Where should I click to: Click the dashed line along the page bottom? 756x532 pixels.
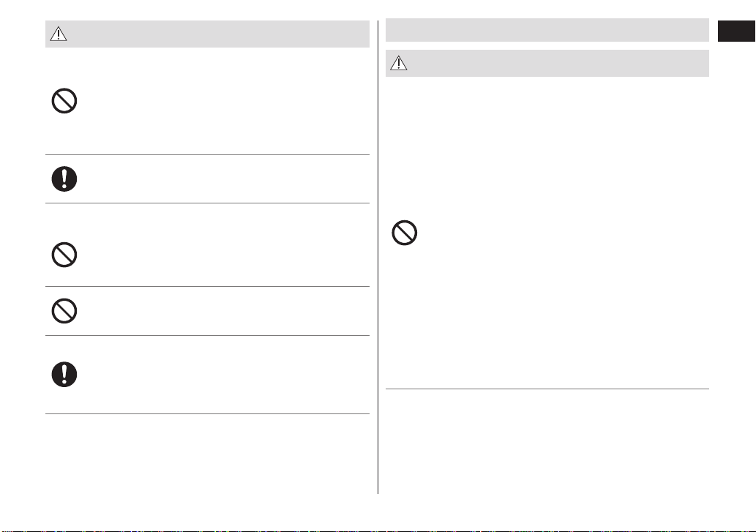pyautogui.click(x=378, y=531)
